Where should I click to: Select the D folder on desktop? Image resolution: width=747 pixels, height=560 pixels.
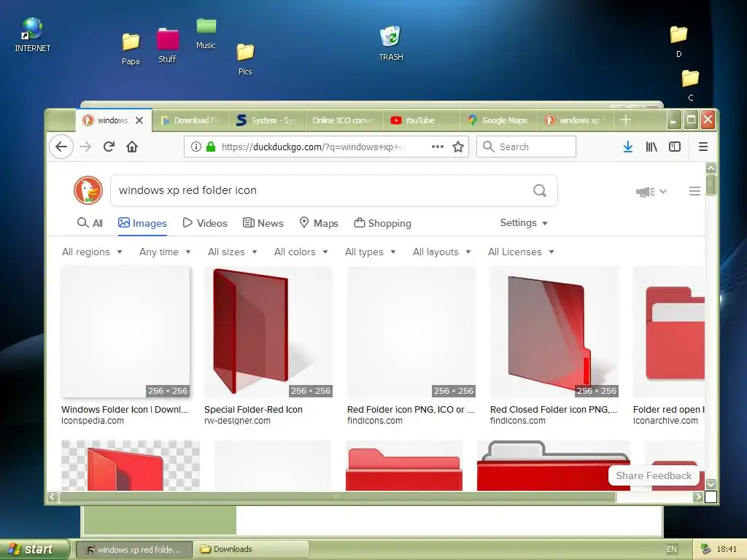pos(679,41)
